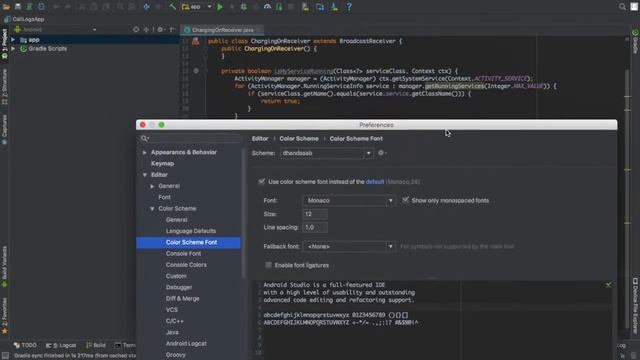Click the gutter icon beside ChargingOnReceiver class line
The height and width of the screenshot is (360, 640).
tap(196, 41)
